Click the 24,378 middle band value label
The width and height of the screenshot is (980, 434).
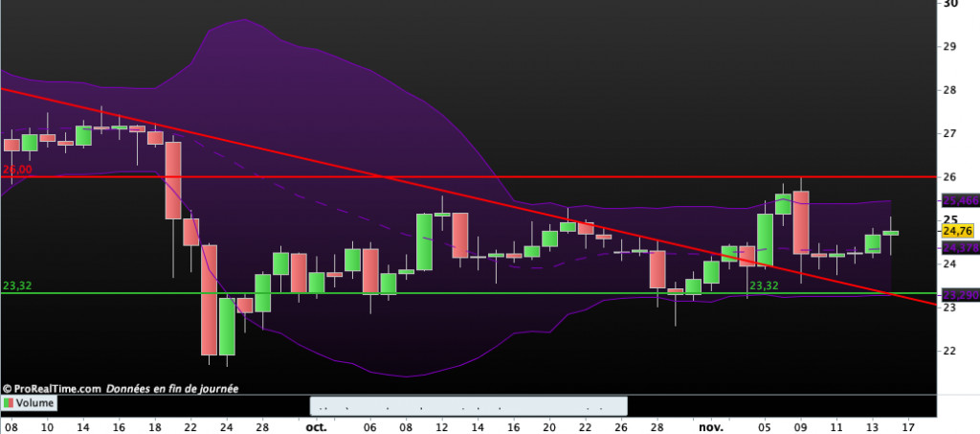pos(960,247)
